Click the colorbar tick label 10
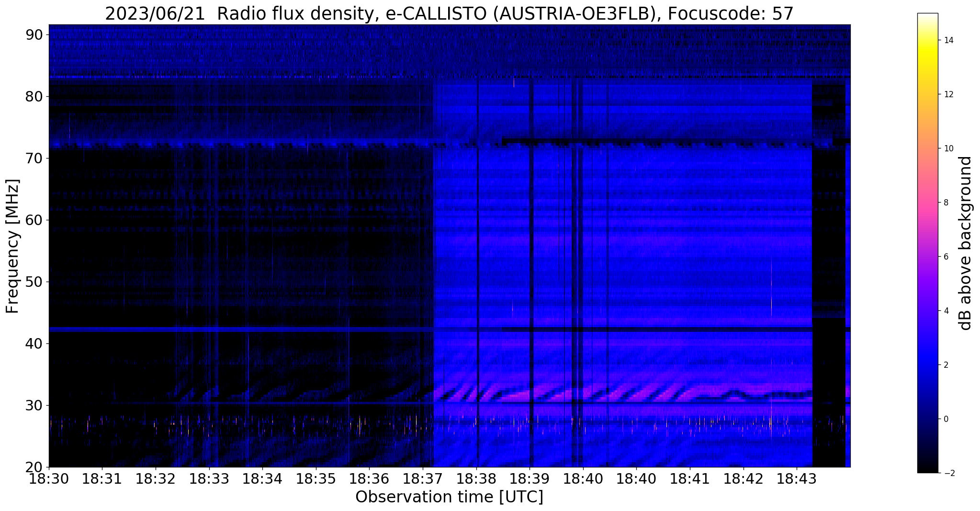Image resolution: width=980 pixels, height=511 pixels. (947, 148)
